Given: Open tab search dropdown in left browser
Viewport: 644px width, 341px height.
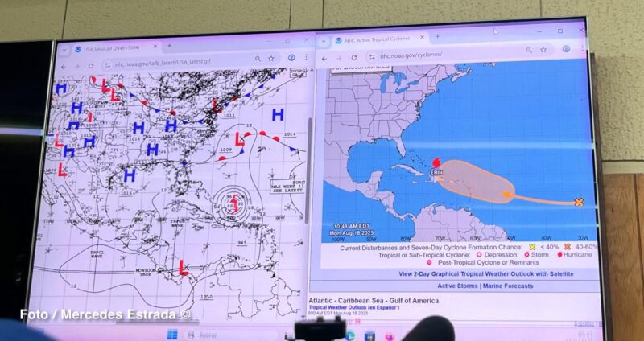Looking at the screenshot, I should [64, 49].
